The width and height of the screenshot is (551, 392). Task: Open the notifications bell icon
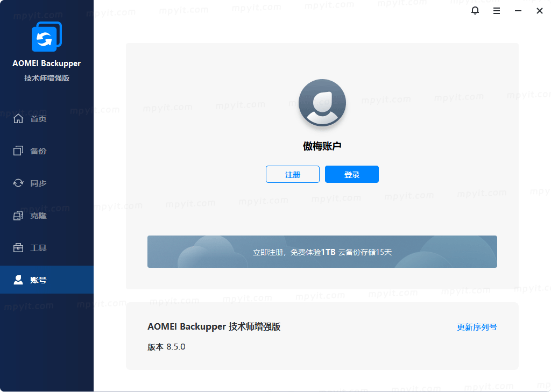pos(475,11)
